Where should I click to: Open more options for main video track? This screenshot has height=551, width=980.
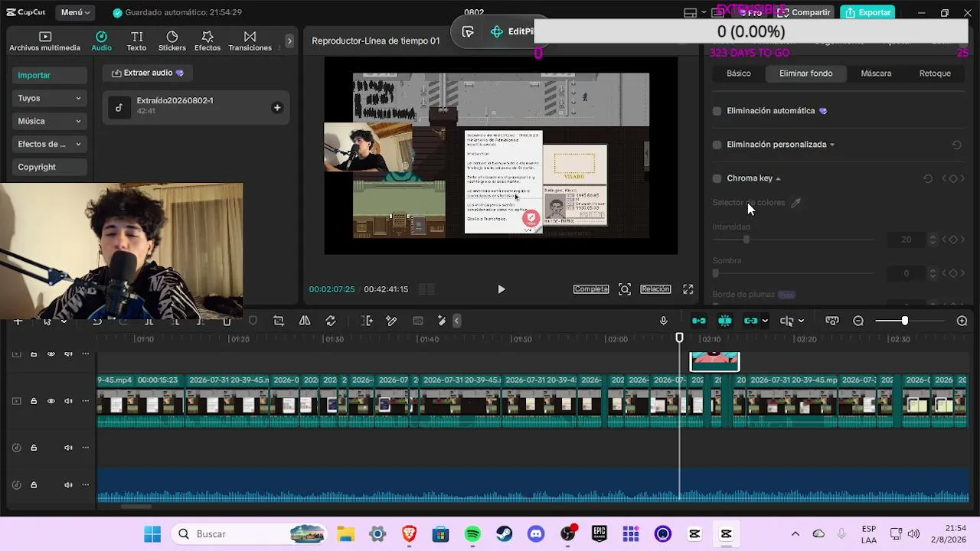(86, 401)
